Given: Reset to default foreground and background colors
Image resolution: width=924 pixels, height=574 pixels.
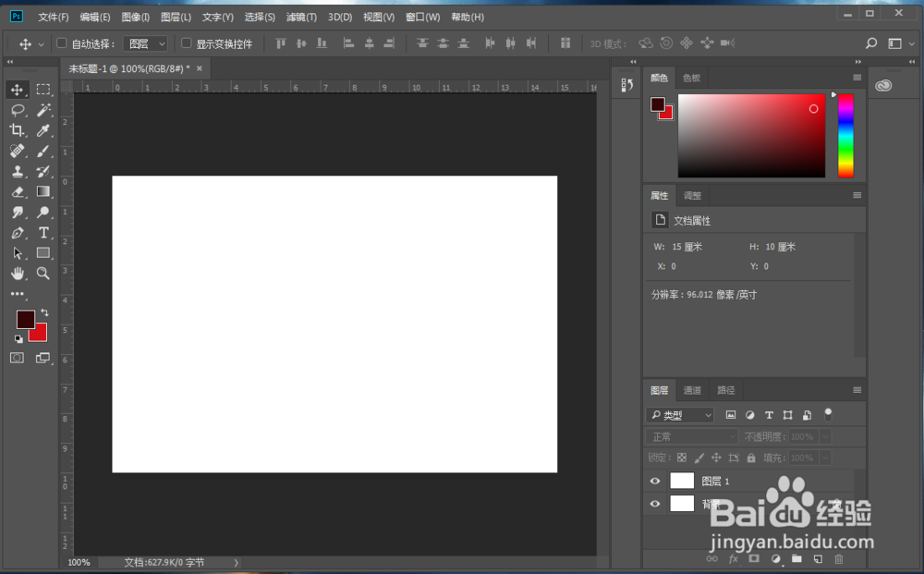Looking at the screenshot, I should (x=18, y=339).
